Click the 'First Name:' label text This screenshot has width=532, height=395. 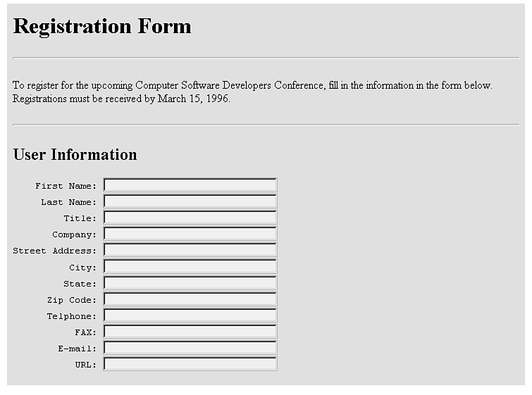[x=66, y=186]
